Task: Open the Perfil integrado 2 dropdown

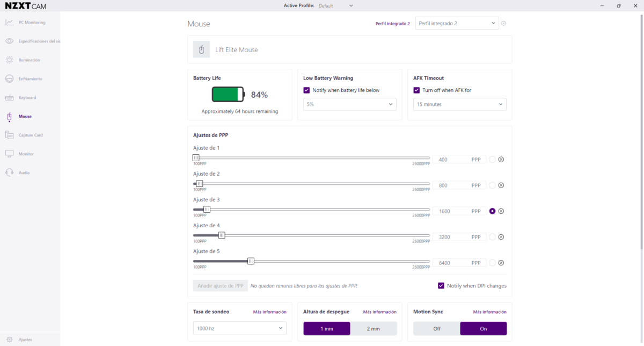Action: (457, 23)
